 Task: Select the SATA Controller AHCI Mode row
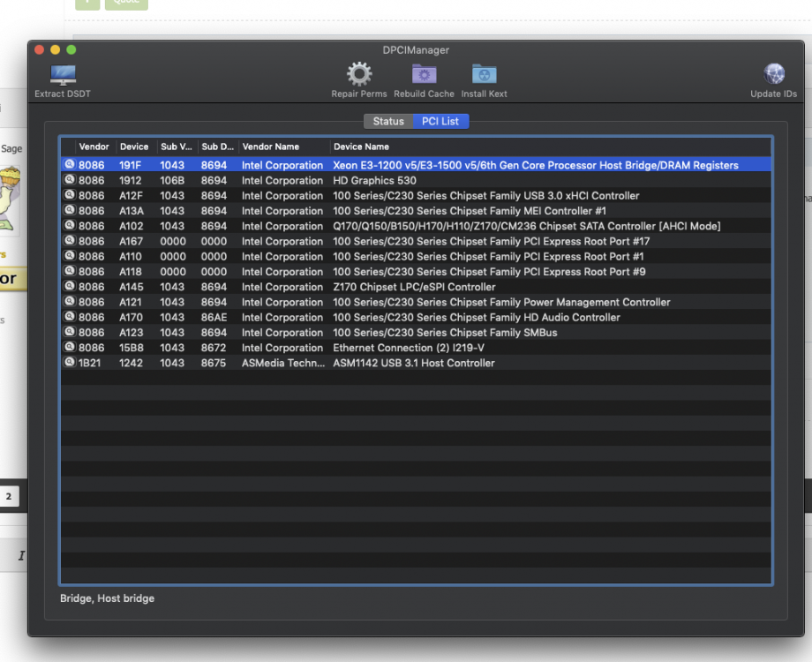(416, 226)
